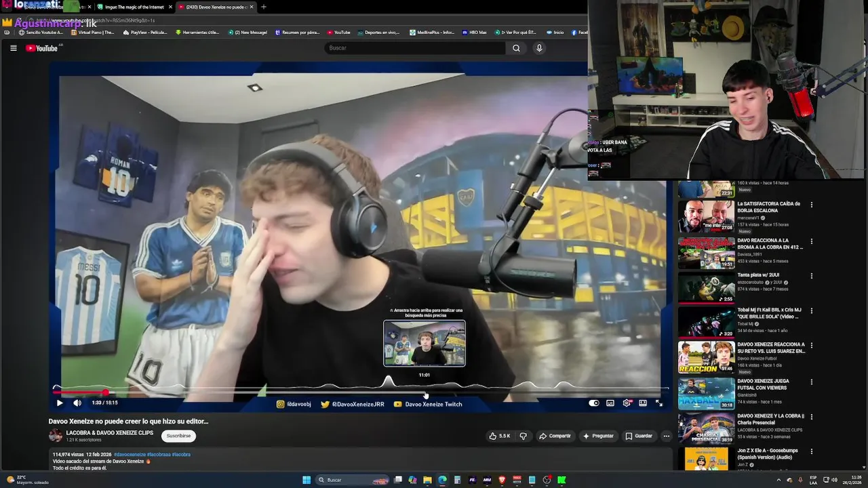Open options for Tanta plata w/ 2UUI

811,277
